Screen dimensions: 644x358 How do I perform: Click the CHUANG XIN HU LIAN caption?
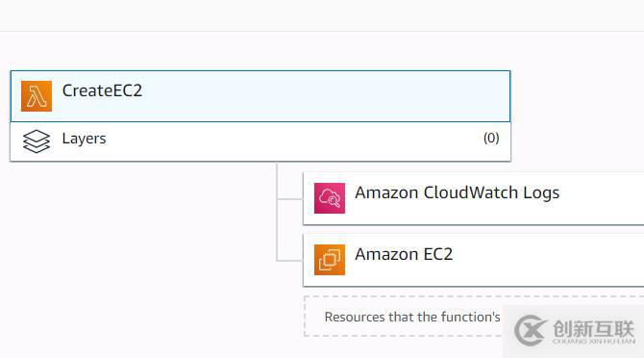click(593, 341)
